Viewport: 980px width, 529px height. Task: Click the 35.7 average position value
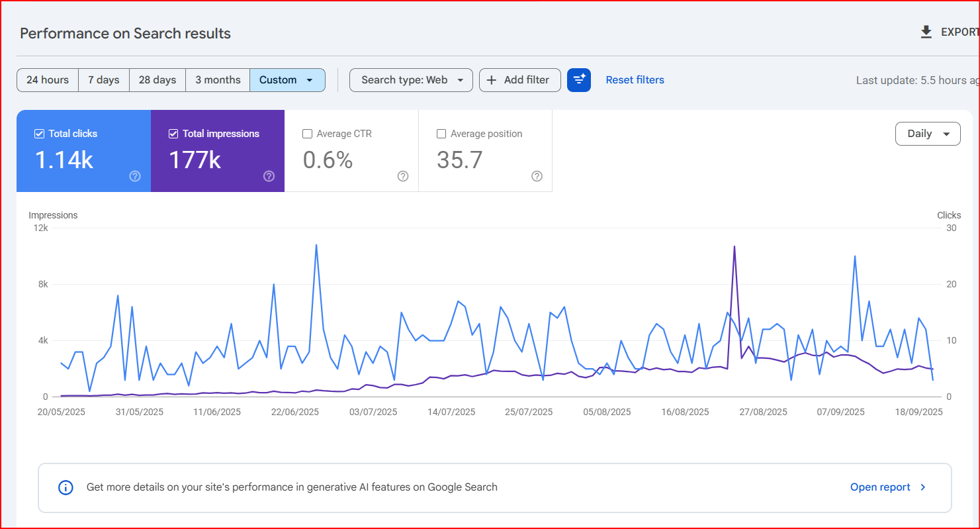click(460, 160)
